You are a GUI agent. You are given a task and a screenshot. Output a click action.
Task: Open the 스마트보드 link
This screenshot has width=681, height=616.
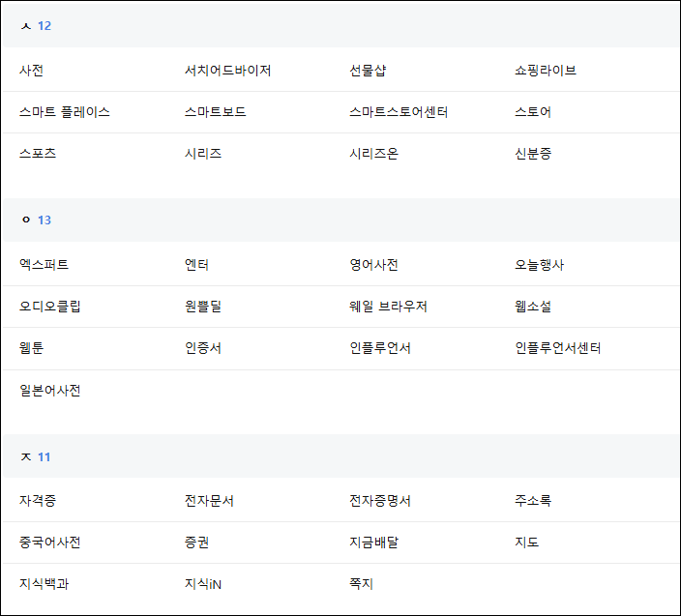pyautogui.click(x=215, y=112)
